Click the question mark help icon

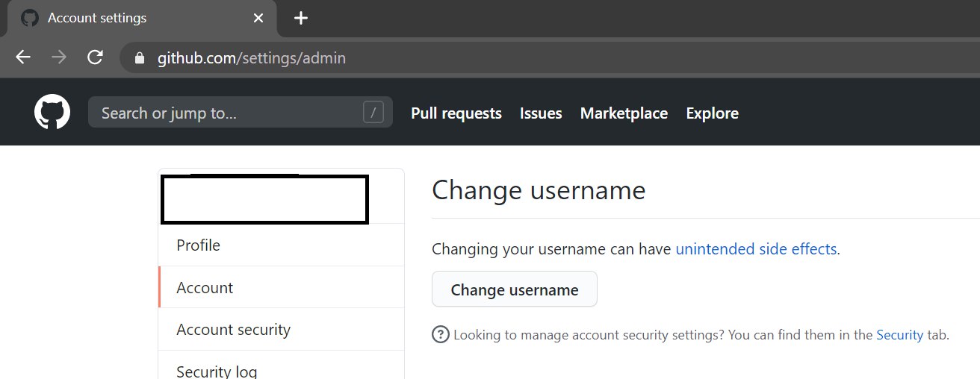click(441, 334)
